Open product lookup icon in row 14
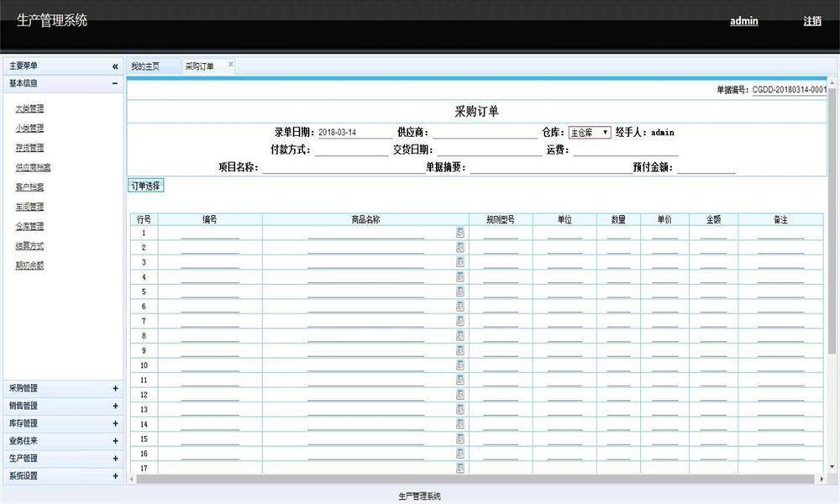Image resolution: width=840 pixels, height=504 pixels. pos(459,424)
